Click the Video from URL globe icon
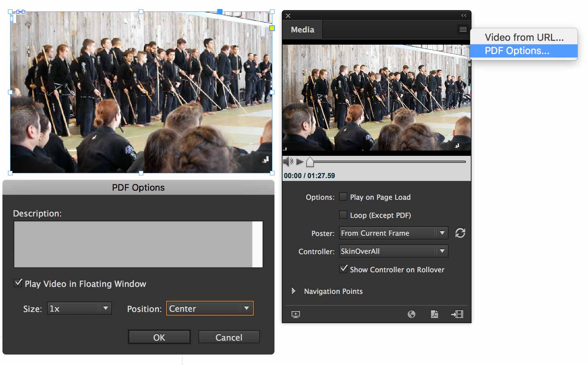 coord(412,314)
